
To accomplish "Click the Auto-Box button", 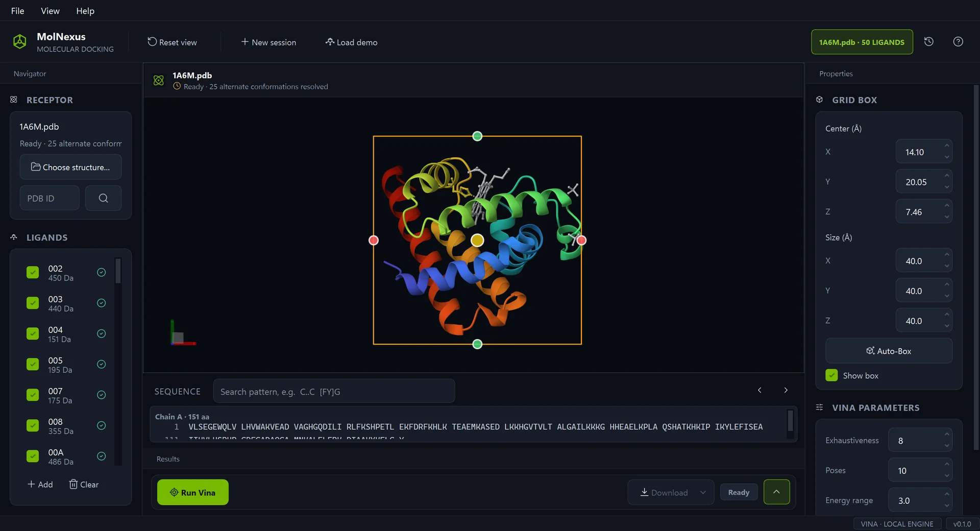I will point(889,351).
